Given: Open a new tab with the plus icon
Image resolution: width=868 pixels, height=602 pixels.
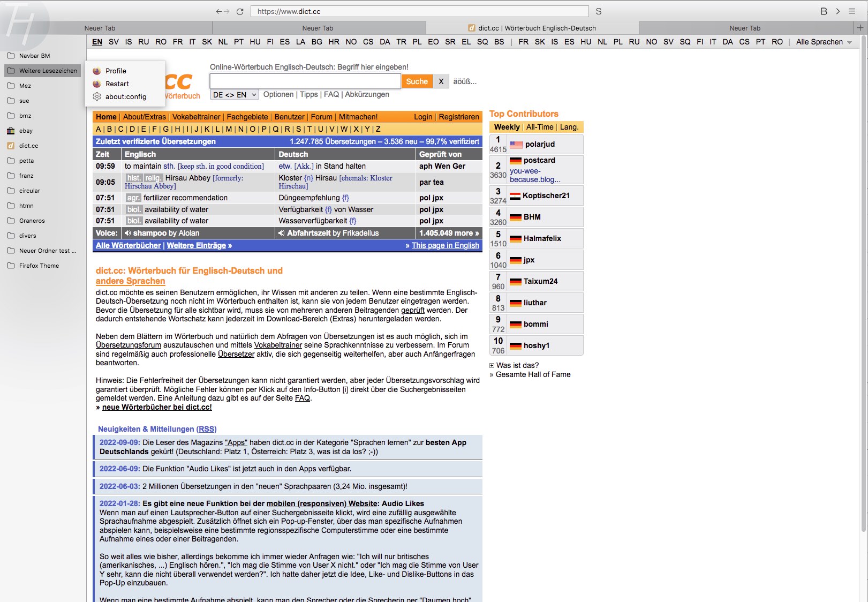Looking at the screenshot, I should (x=861, y=28).
